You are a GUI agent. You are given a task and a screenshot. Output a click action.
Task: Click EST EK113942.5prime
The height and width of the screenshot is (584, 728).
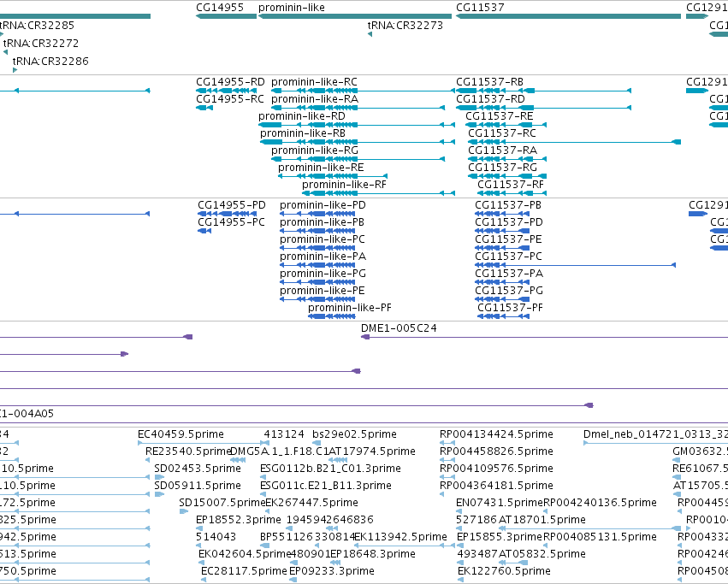[x=400, y=538]
